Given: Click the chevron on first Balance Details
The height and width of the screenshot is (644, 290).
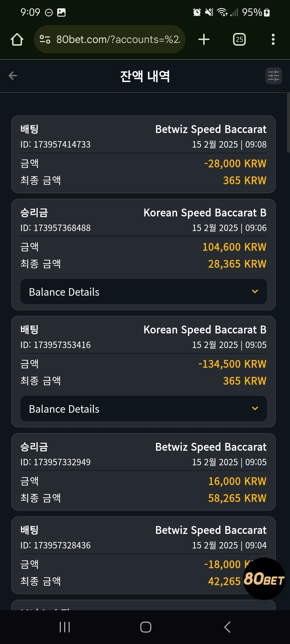Looking at the screenshot, I should click(x=255, y=291).
